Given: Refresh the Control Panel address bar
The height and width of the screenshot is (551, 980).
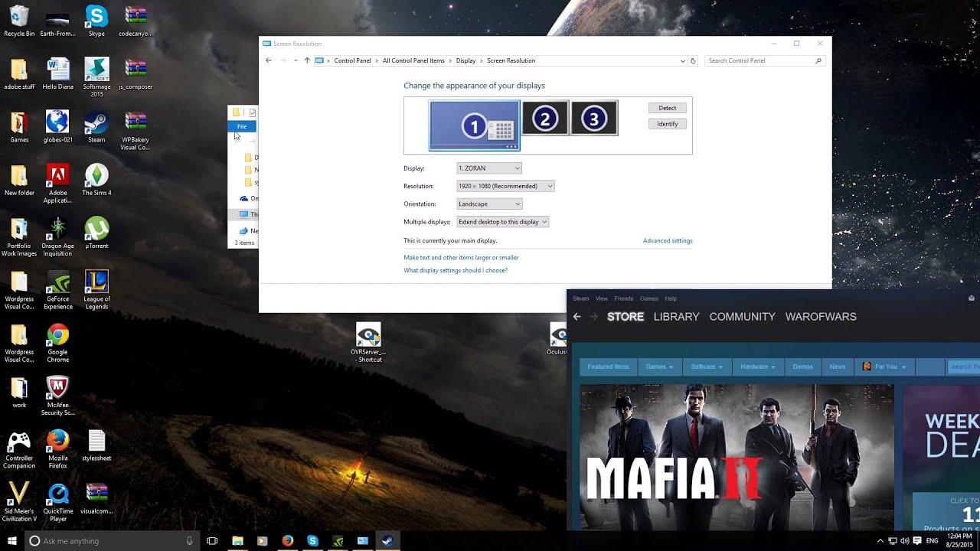Looking at the screenshot, I should point(693,60).
